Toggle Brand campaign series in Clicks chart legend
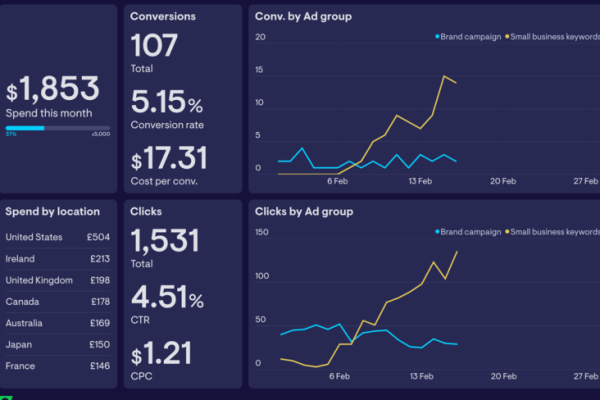 click(x=468, y=232)
